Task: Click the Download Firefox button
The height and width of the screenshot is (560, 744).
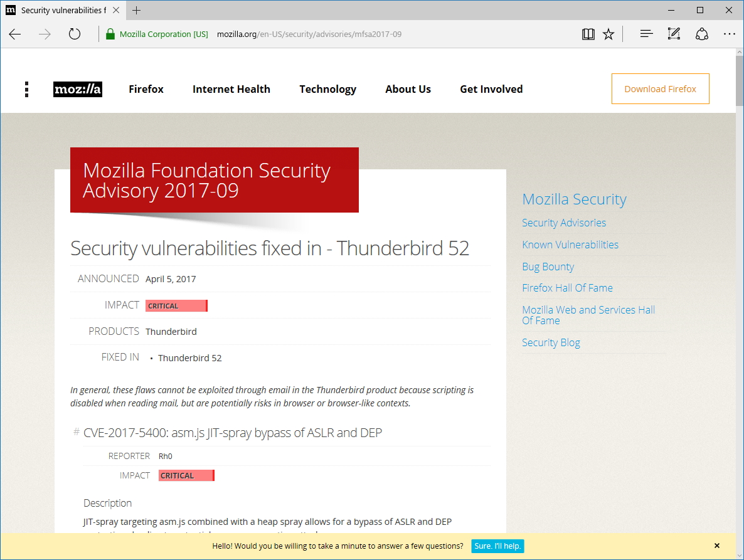Action: [660, 88]
